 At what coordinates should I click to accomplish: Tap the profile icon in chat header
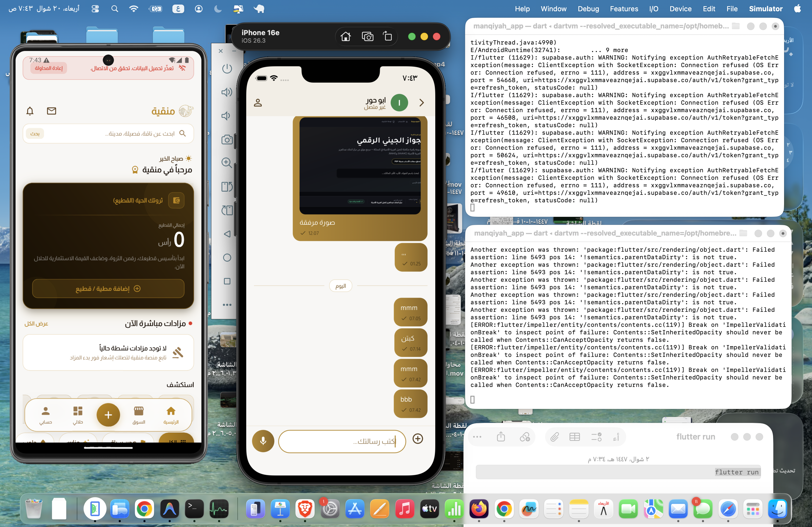coord(258,103)
